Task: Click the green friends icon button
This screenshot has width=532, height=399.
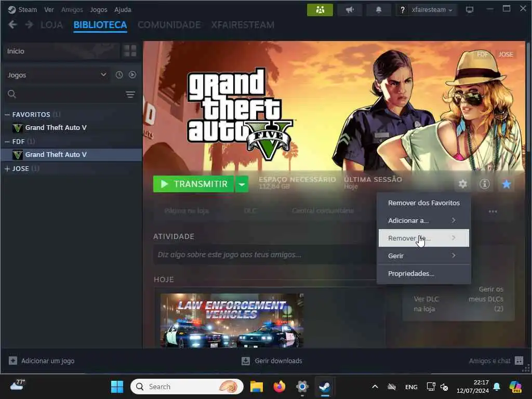Action: pos(320,10)
